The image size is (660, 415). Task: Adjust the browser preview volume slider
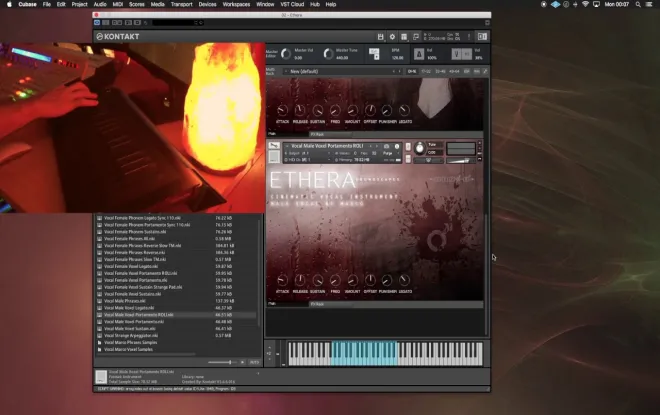coord(222,362)
